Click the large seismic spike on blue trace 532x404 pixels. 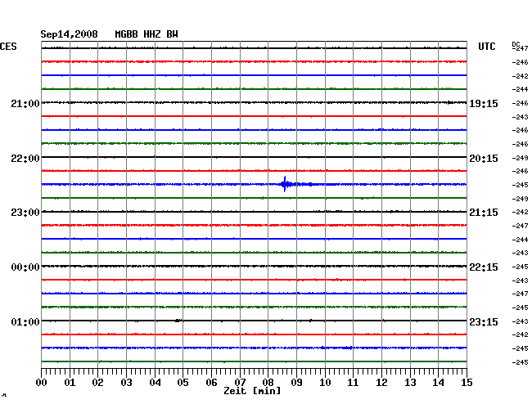coord(285,184)
